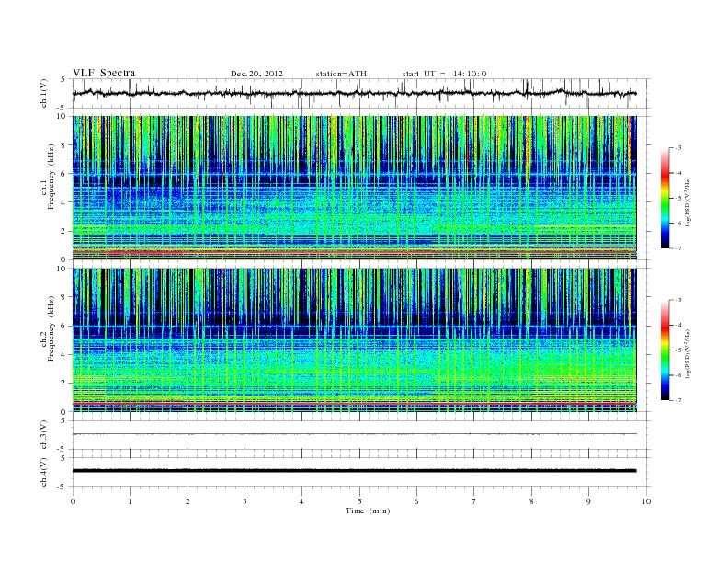
Task: Click the 'ch.3(V)' axis label
Action: point(44,435)
